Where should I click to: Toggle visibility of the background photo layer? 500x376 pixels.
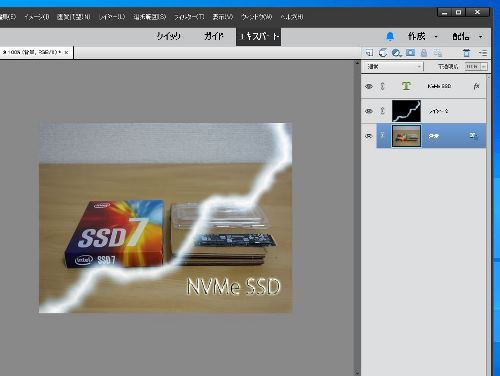point(369,136)
